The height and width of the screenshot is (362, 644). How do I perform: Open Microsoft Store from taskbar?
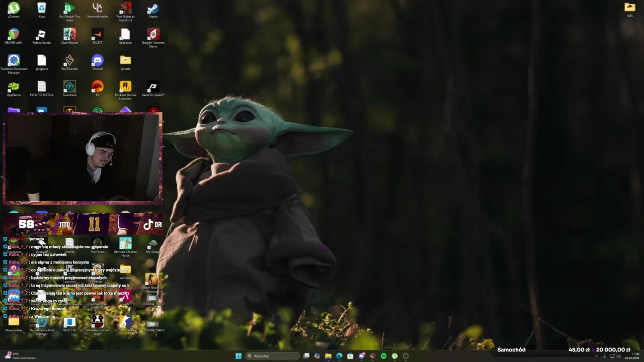pyautogui.click(x=350, y=356)
